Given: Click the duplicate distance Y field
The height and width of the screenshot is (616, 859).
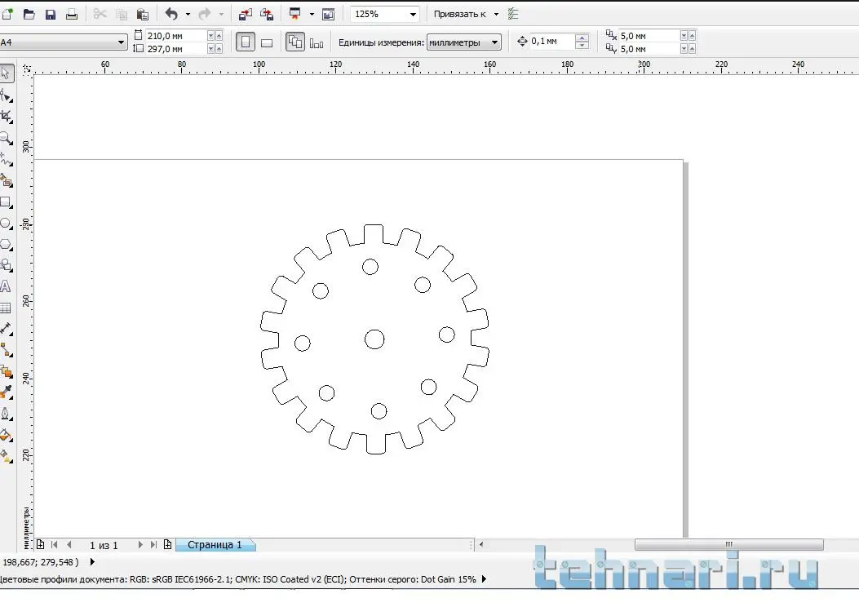Looking at the screenshot, I should (x=649, y=49).
